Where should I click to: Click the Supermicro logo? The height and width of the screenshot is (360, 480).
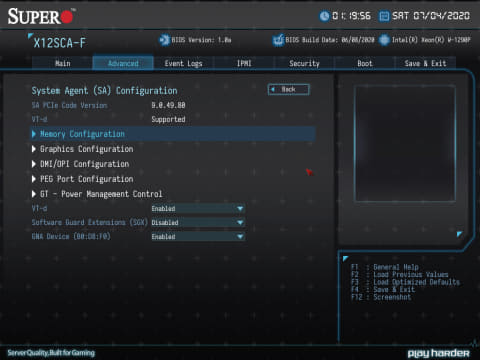(x=41, y=16)
